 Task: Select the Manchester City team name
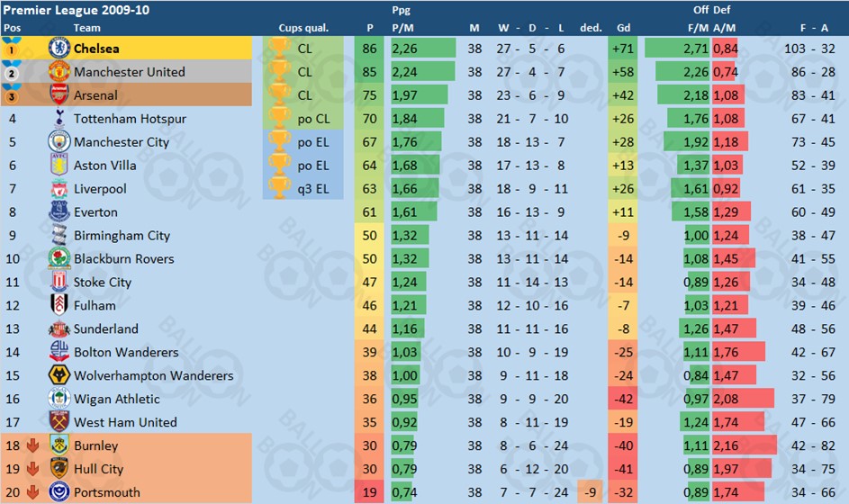click(x=122, y=142)
